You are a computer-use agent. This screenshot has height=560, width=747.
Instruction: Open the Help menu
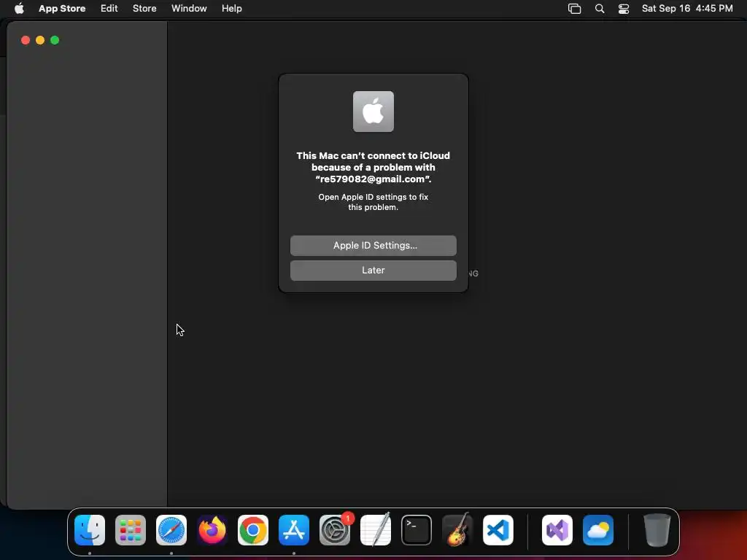pos(231,9)
